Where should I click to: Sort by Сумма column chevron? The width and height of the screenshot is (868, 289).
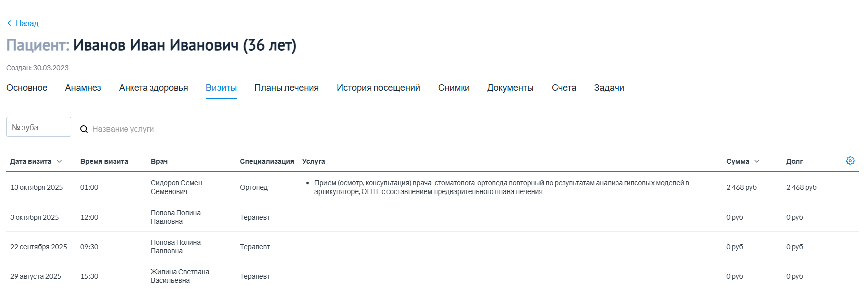click(757, 161)
